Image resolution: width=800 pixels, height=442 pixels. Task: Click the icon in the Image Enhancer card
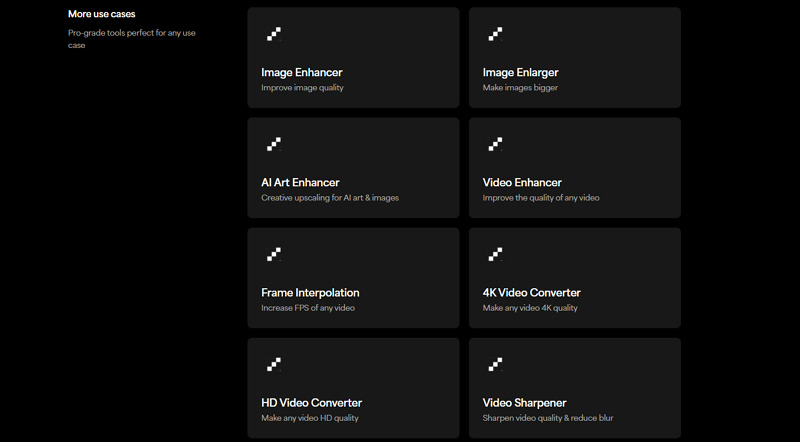coord(274,34)
